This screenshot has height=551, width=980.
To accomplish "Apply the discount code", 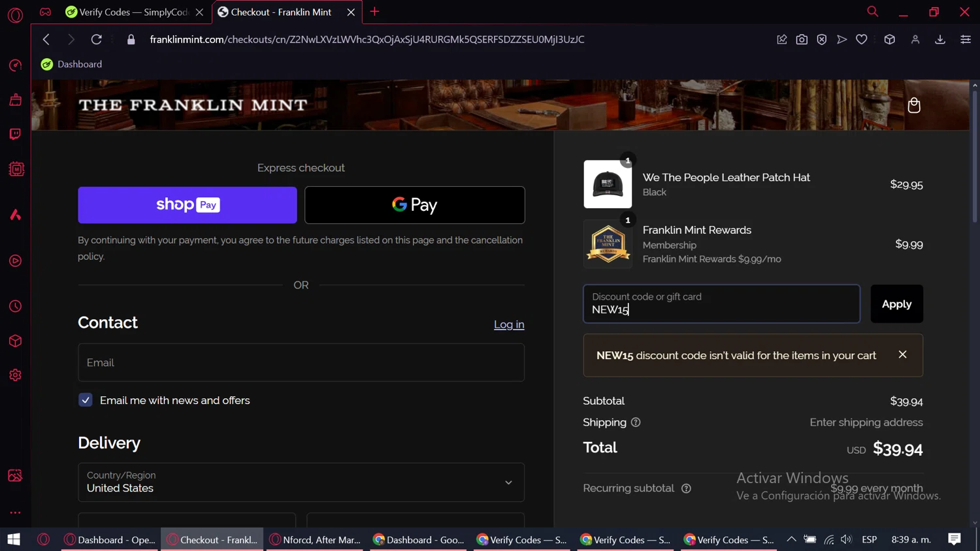I will (896, 304).
